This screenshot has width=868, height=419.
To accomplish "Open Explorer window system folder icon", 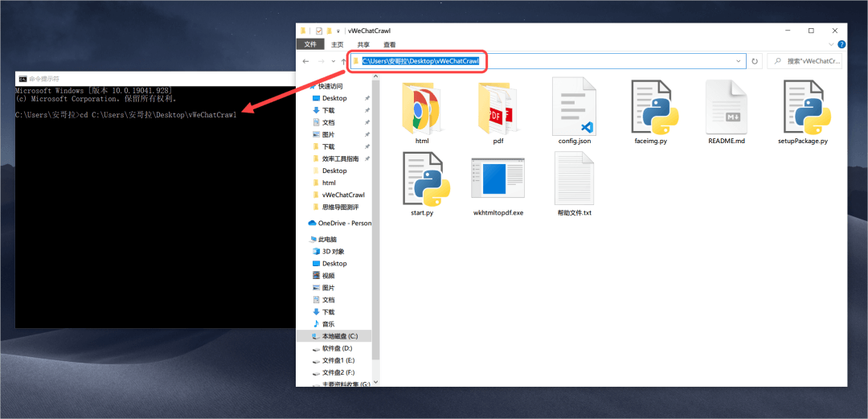I will point(303,31).
